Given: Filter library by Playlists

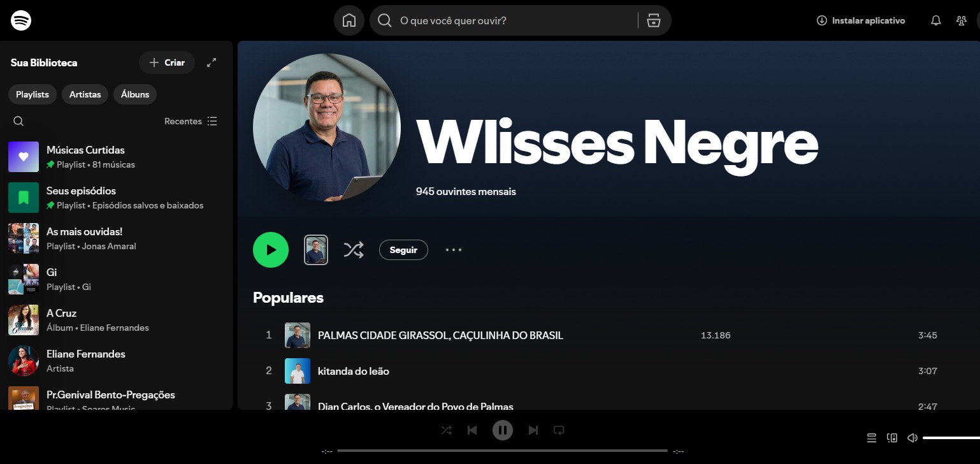Looking at the screenshot, I should 32,94.
